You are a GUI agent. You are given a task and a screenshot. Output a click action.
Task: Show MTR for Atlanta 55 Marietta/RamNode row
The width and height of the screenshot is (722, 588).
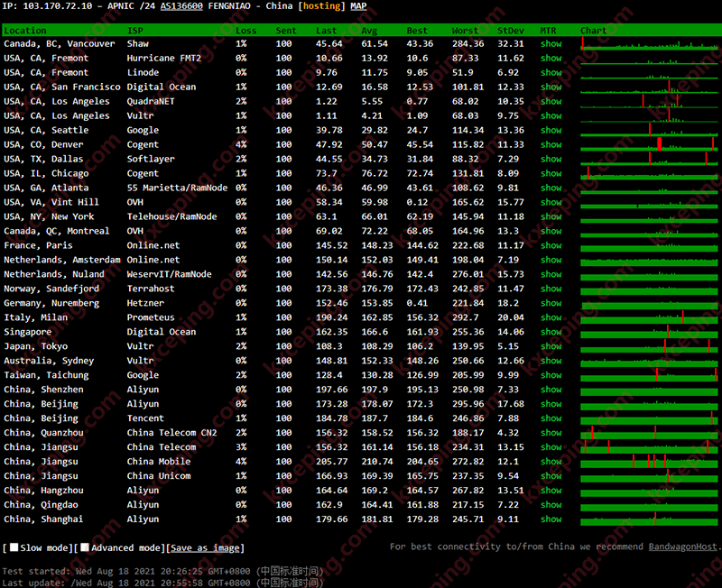click(551, 188)
